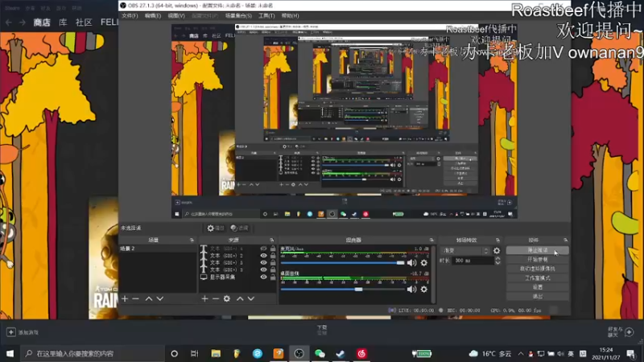Screen dimensions: 644x362
Task: Click the 开始录制 button
Action: coord(537,259)
